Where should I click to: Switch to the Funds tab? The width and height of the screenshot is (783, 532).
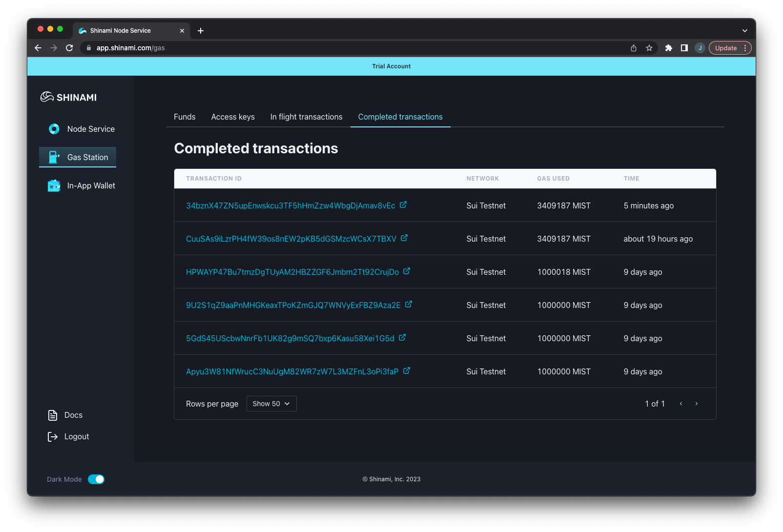[x=185, y=117]
